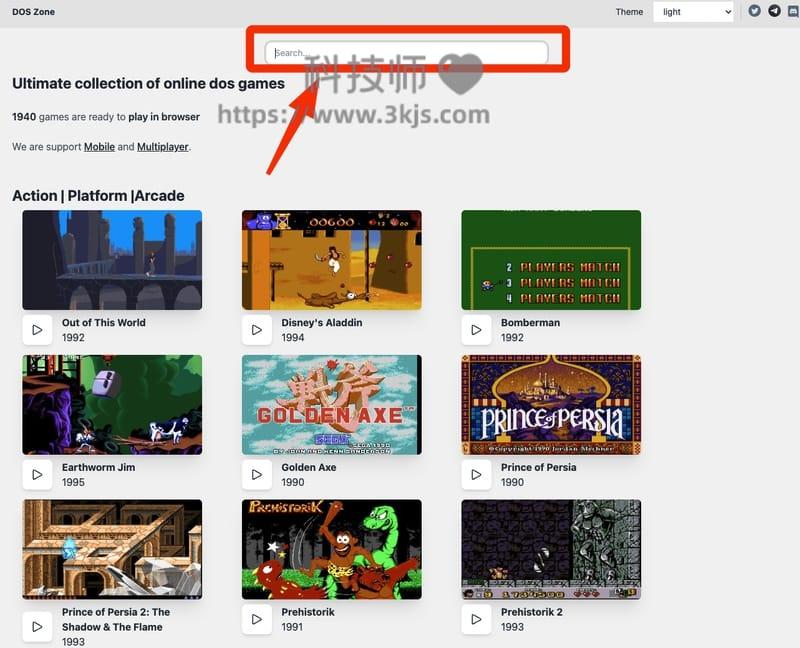The width and height of the screenshot is (800, 648).
Task: Select the Disney's Aladdin title
Action: [x=322, y=322]
